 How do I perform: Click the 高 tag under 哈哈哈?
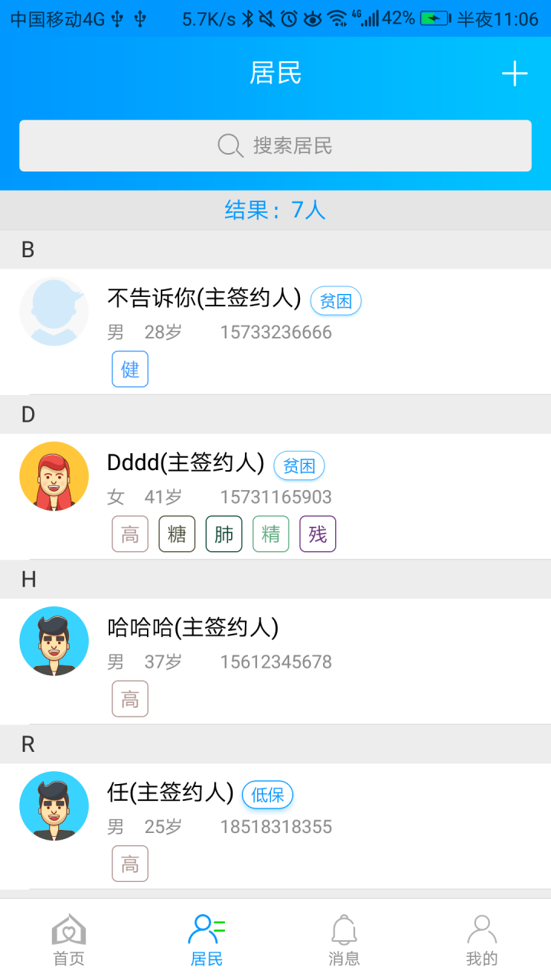tap(129, 698)
